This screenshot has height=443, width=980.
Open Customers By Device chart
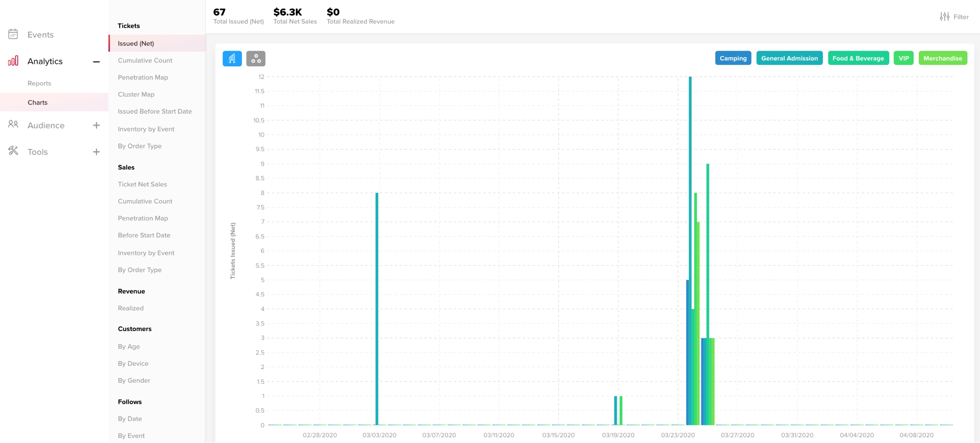click(x=133, y=363)
